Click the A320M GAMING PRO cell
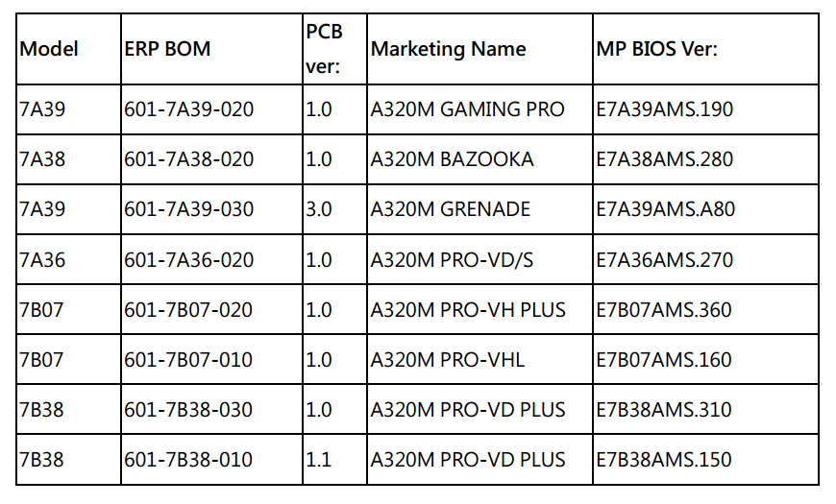 pyautogui.click(x=468, y=109)
